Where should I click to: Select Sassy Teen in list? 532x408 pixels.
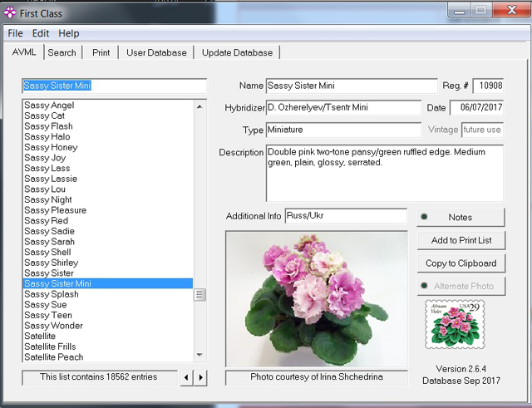108,315
